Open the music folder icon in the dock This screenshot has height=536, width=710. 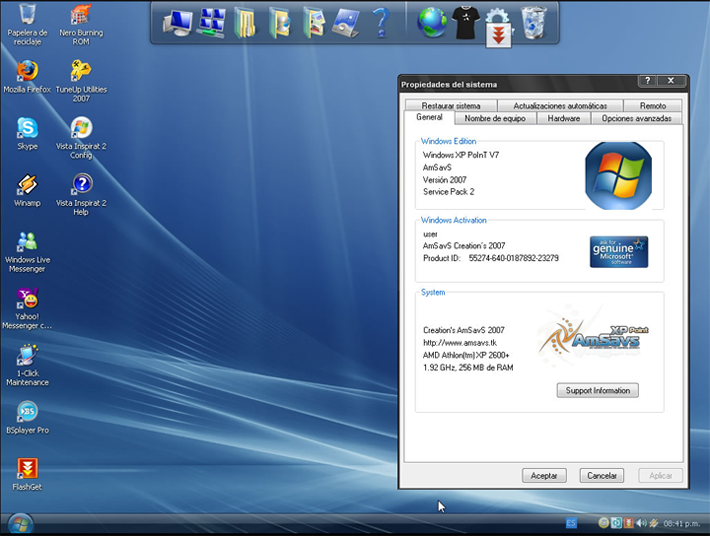click(279, 23)
